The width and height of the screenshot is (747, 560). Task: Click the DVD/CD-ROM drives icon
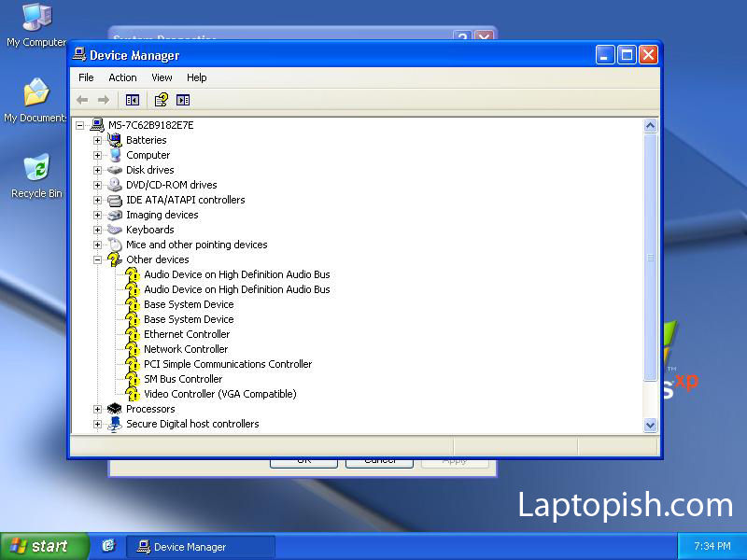(x=115, y=185)
